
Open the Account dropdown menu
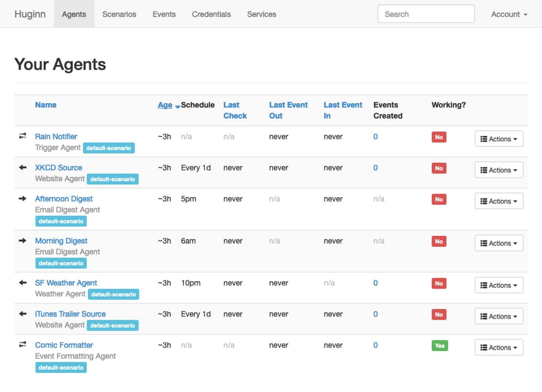tap(509, 14)
